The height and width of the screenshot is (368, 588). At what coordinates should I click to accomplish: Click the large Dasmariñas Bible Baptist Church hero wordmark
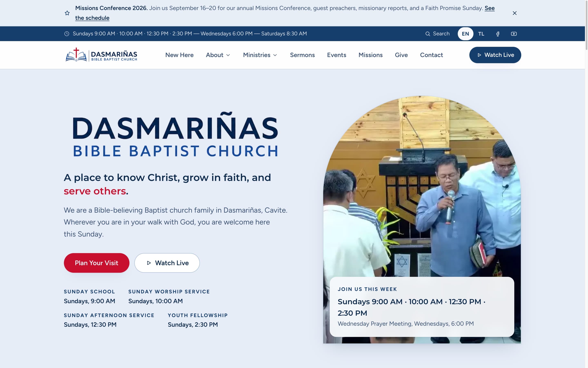click(175, 134)
